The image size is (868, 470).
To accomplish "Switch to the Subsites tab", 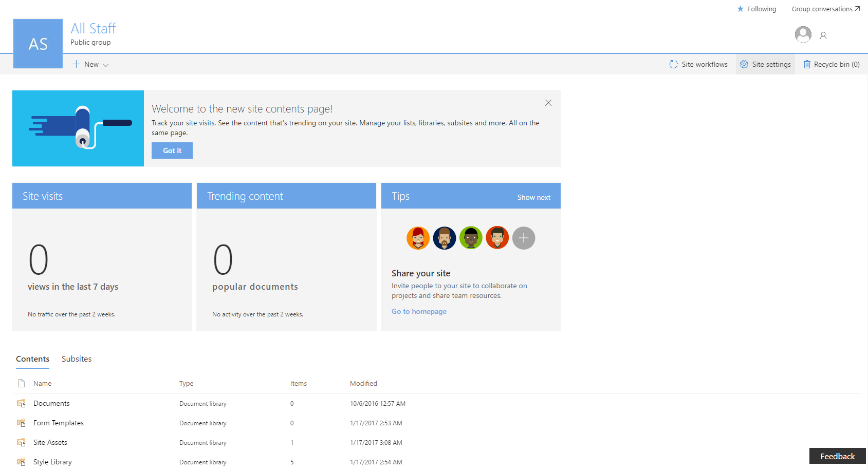I will pos(76,359).
